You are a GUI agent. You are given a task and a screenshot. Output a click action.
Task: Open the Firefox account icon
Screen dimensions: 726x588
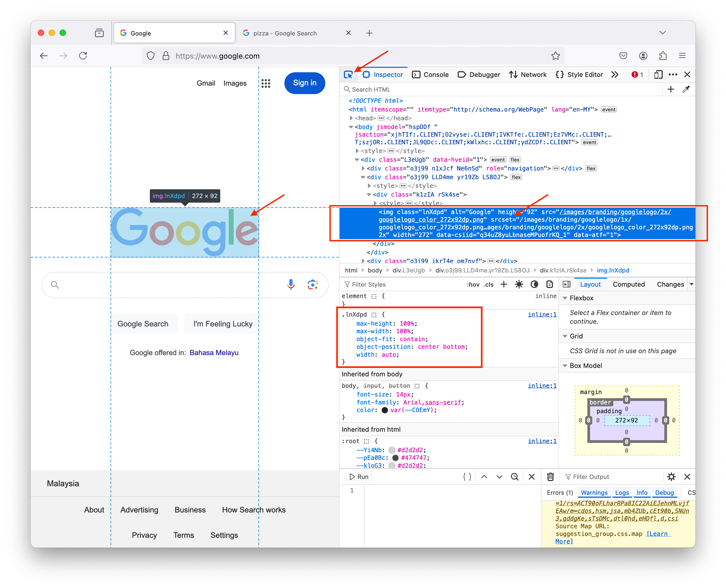[643, 56]
